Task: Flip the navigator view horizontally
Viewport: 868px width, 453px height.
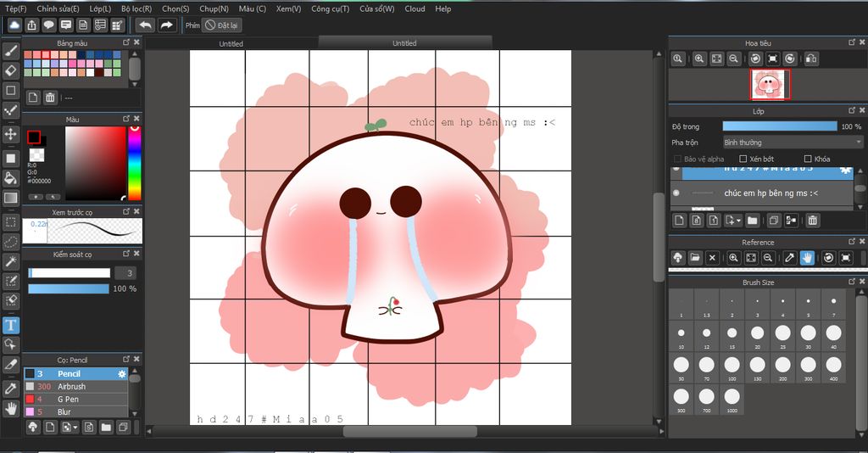Action: [811, 59]
